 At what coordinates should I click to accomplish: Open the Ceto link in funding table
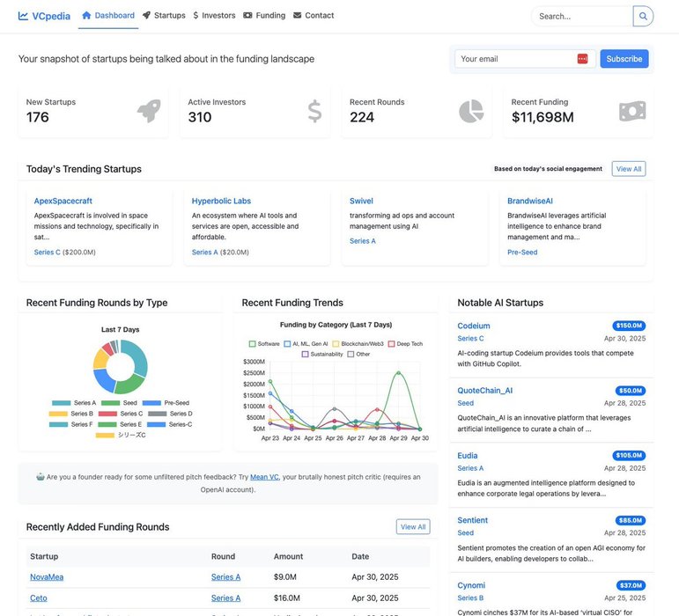click(39, 598)
